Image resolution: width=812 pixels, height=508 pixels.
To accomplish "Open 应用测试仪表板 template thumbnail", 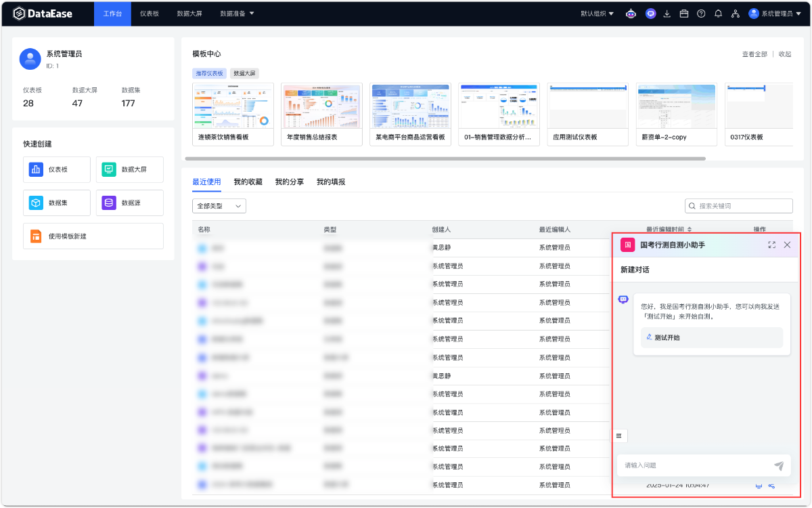I will pos(588,106).
